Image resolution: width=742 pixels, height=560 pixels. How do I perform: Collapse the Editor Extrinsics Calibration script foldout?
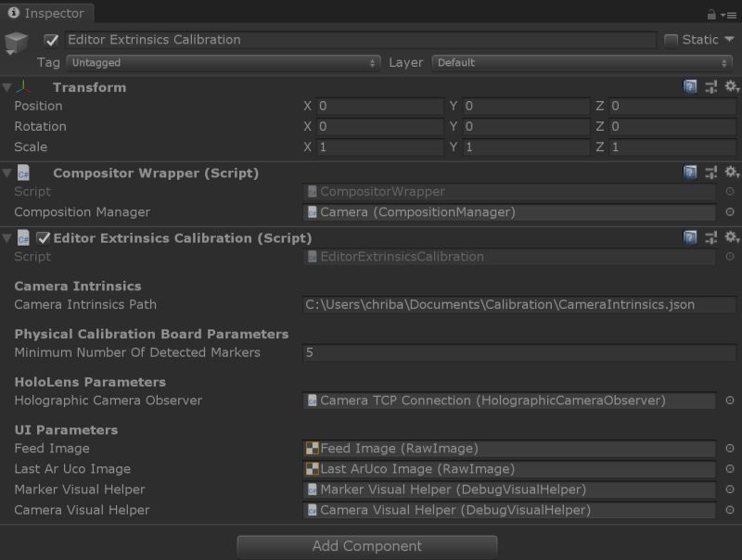coord(6,238)
